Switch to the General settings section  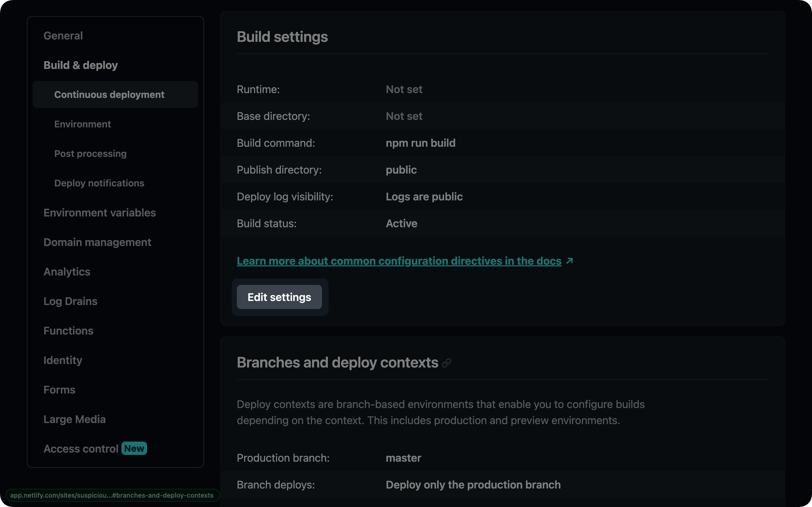63,35
